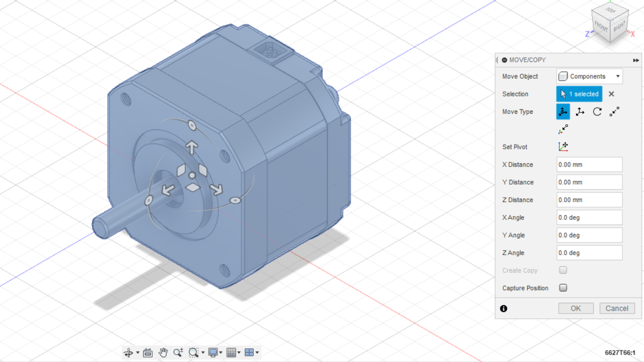
Task: Click the Y Angle input field
Action: tap(589, 235)
